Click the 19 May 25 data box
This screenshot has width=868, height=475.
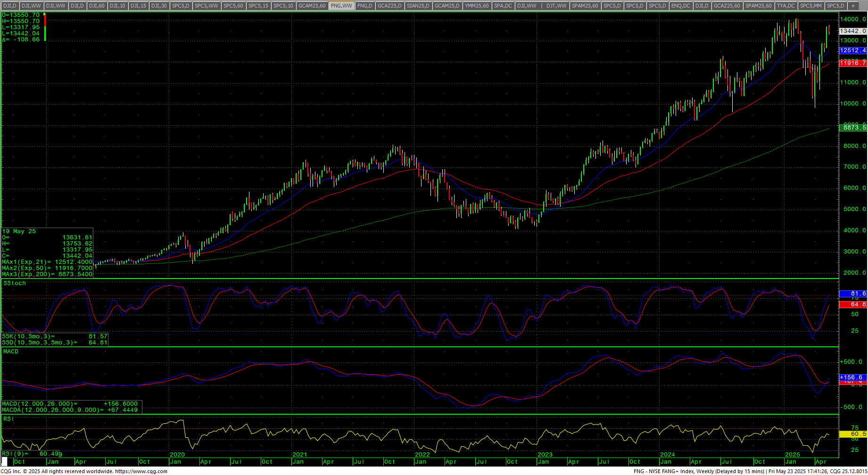point(47,253)
